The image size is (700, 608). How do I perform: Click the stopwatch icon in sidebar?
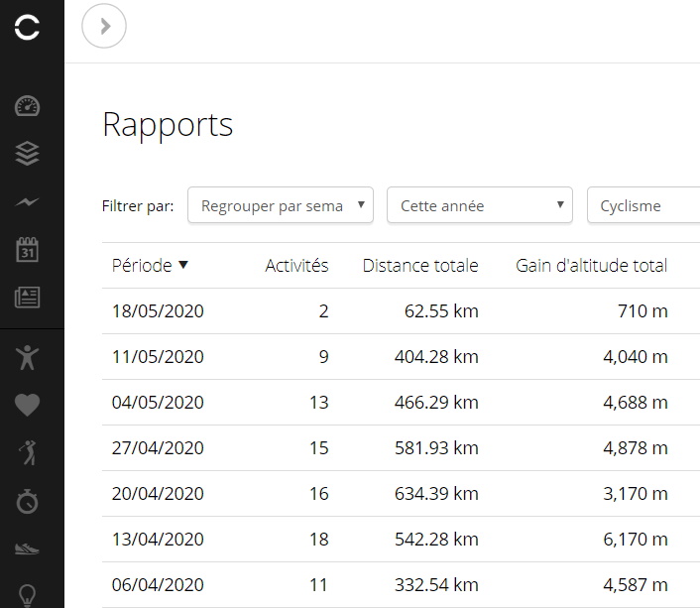pyautogui.click(x=28, y=501)
